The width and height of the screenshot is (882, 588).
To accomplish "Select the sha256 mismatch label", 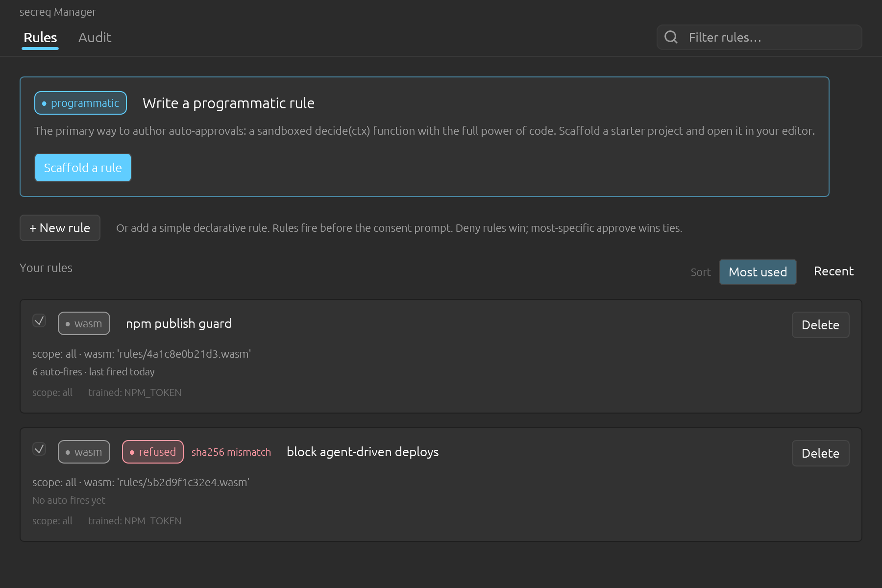I will pos(231,452).
